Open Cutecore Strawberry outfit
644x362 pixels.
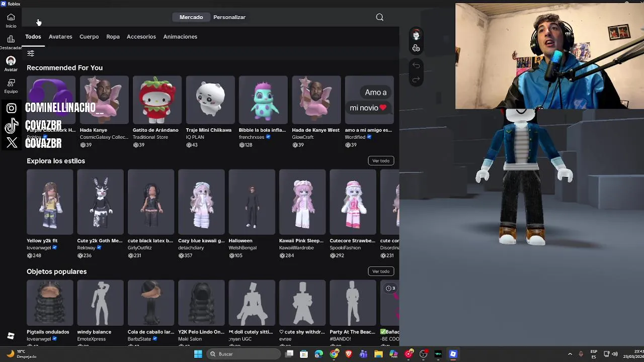pos(353,202)
